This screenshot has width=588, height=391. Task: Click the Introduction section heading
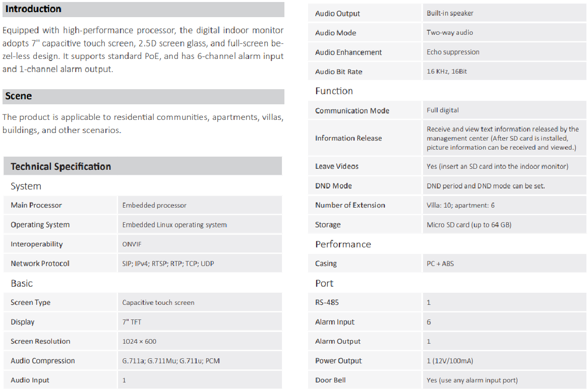pos(33,9)
